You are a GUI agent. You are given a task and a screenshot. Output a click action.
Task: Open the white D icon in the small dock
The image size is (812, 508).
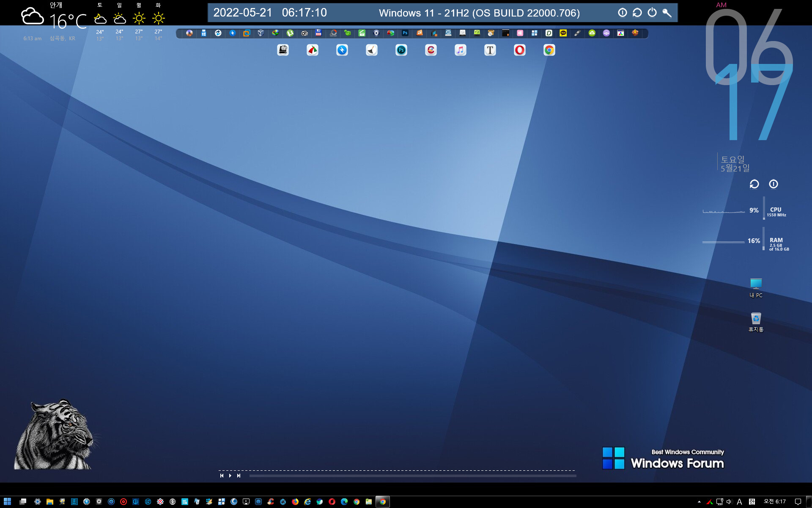point(549,33)
